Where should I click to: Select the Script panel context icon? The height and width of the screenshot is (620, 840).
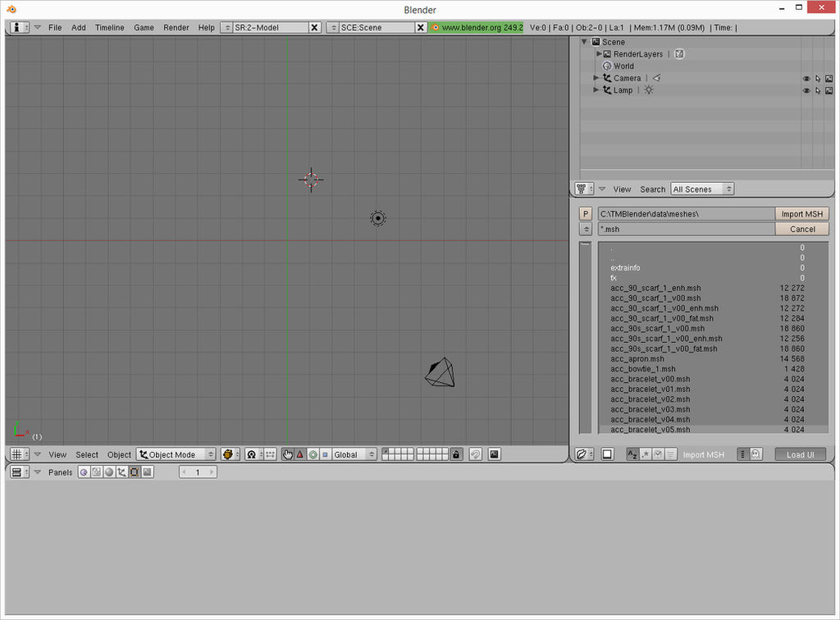coord(97,472)
